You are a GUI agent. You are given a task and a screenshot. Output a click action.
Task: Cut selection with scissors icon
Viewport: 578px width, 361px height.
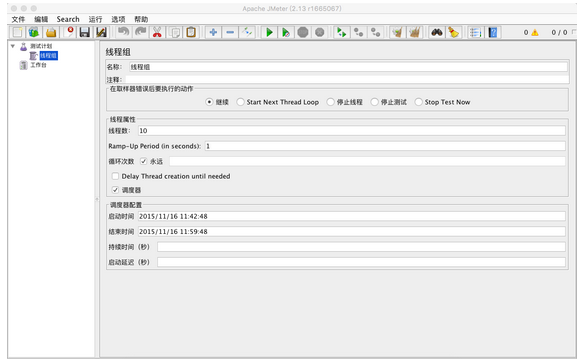[157, 32]
